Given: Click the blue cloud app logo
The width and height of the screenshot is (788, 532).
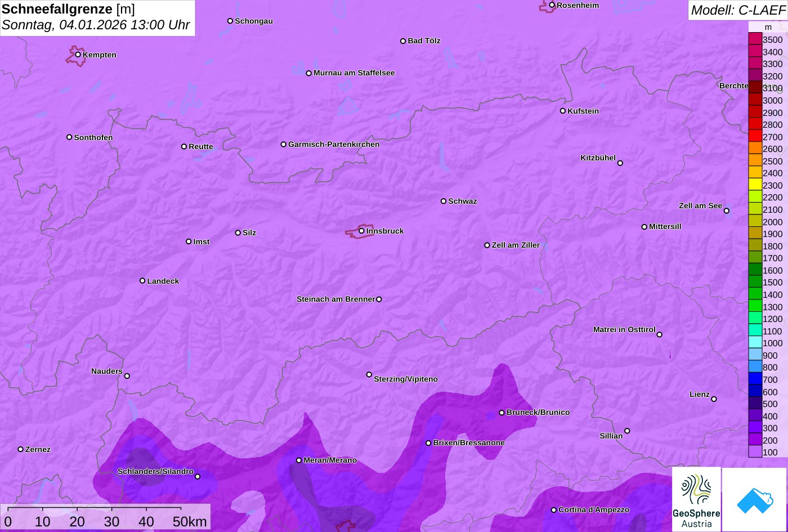Looking at the screenshot, I should (x=754, y=499).
